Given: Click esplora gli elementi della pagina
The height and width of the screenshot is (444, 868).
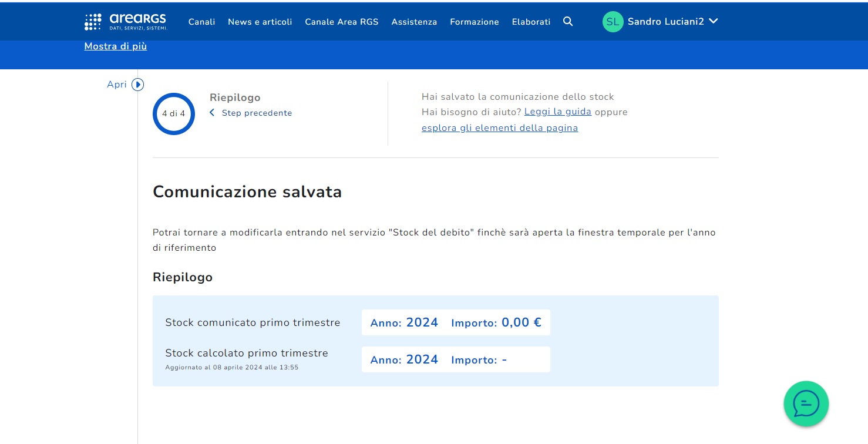Looking at the screenshot, I should tap(500, 128).
